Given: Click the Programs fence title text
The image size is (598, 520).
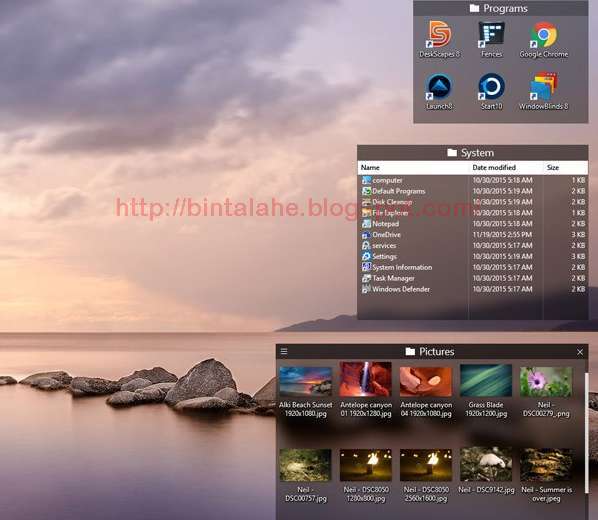Looking at the screenshot, I should coord(505,8).
